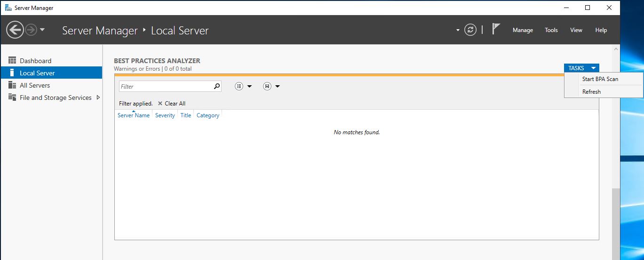Minimize the Server Manager window
This screenshot has width=644, height=260.
click(565, 8)
